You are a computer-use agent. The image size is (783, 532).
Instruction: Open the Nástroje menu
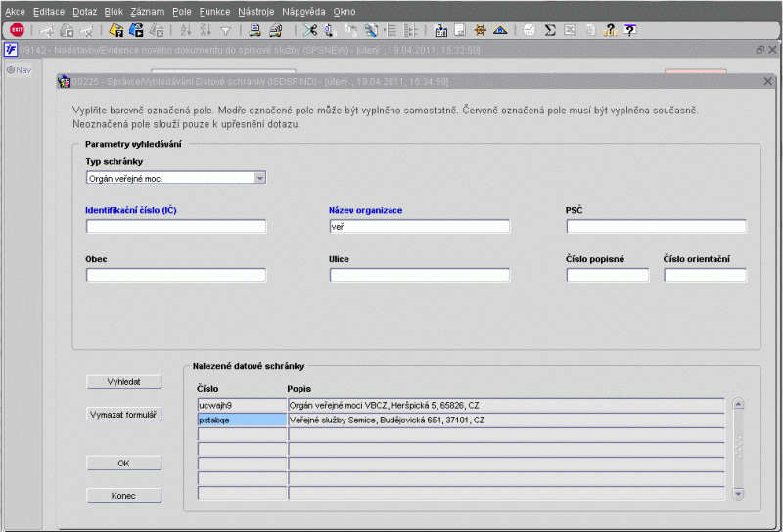(x=255, y=10)
